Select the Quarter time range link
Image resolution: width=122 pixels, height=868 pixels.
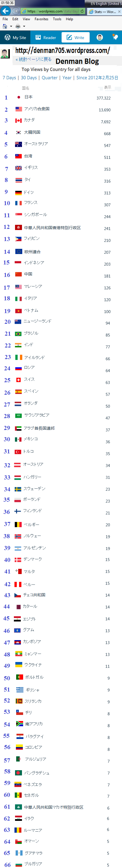click(x=49, y=78)
